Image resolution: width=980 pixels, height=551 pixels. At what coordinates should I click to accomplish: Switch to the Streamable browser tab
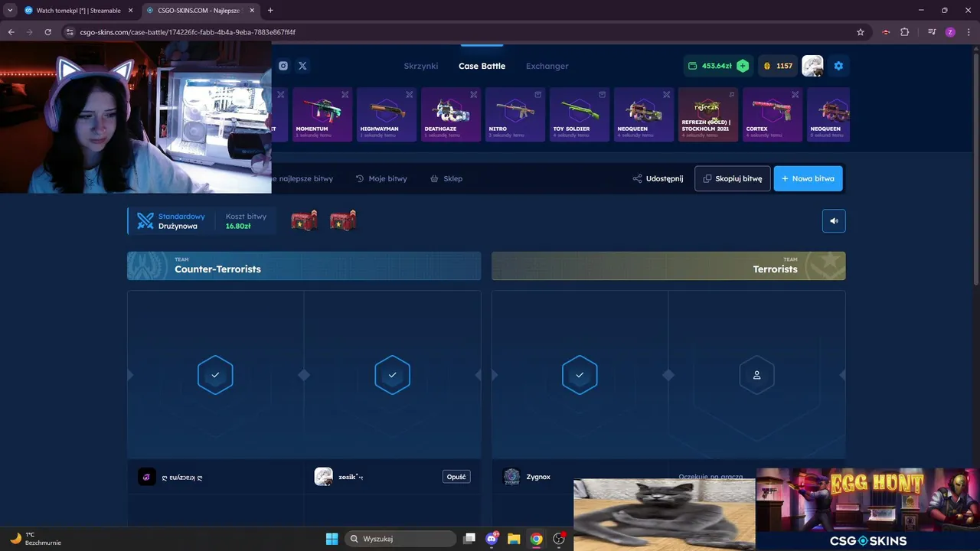coord(77,11)
